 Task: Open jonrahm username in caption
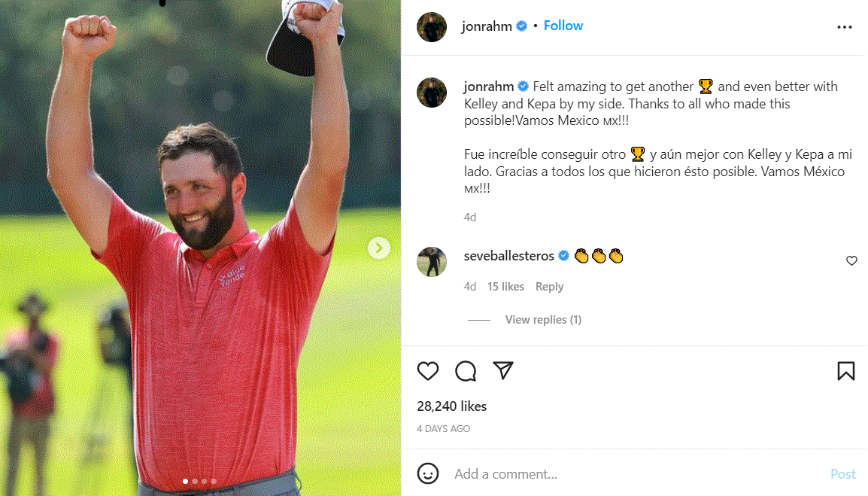(x=489, y=87)
